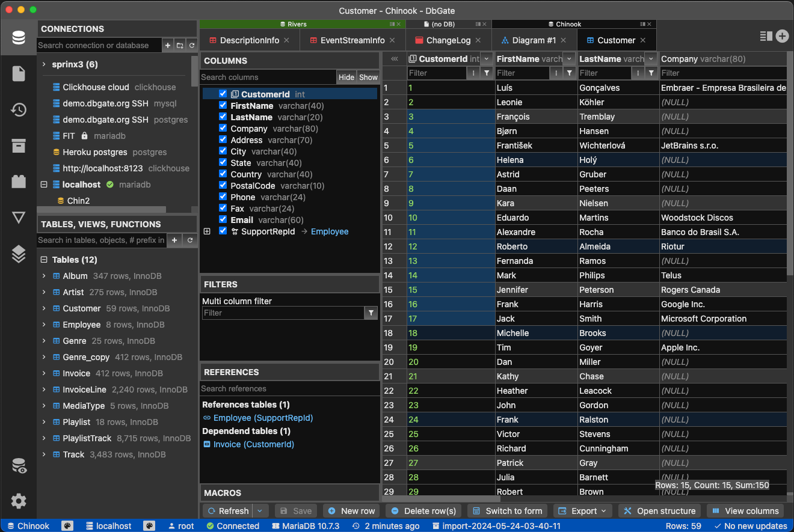Click the connections list horizontal scrollbar
The height and width of the screenshot is (532, 794).
[102, 210]
